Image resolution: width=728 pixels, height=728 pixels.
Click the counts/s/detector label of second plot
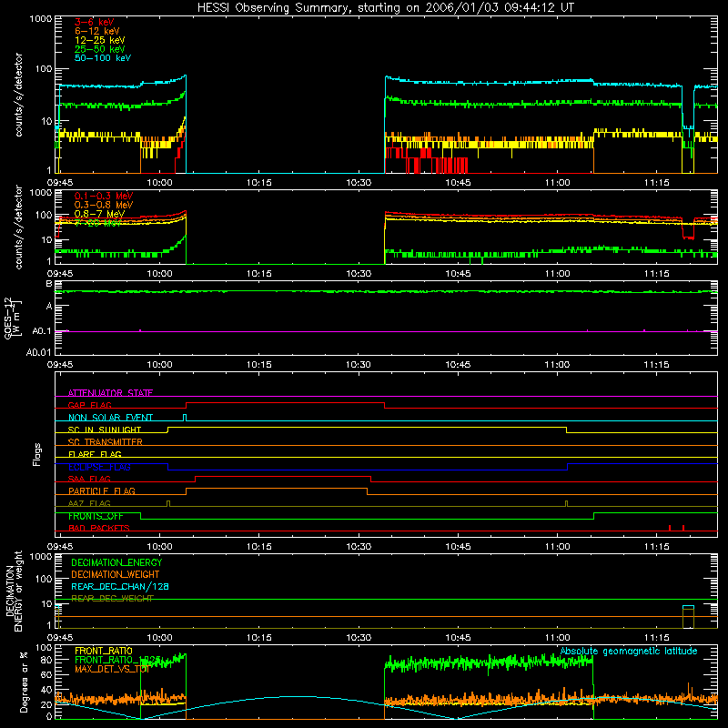click(x=18, y=227)
